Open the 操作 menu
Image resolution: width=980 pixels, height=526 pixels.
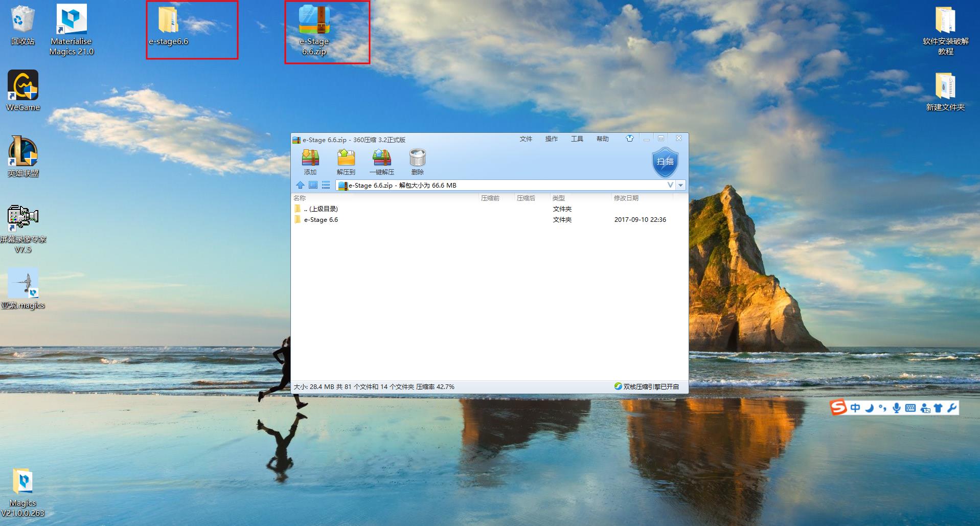[x=551, y=139]
